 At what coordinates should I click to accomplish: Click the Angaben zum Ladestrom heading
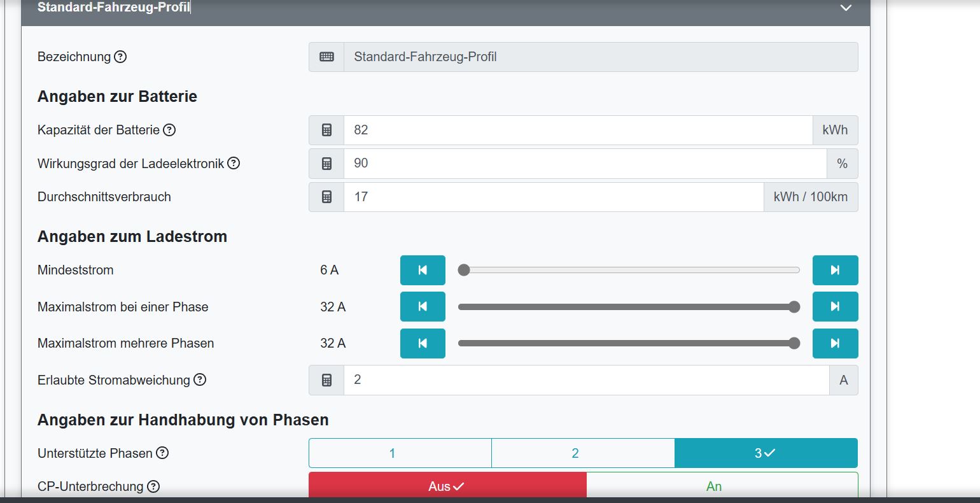132,236
